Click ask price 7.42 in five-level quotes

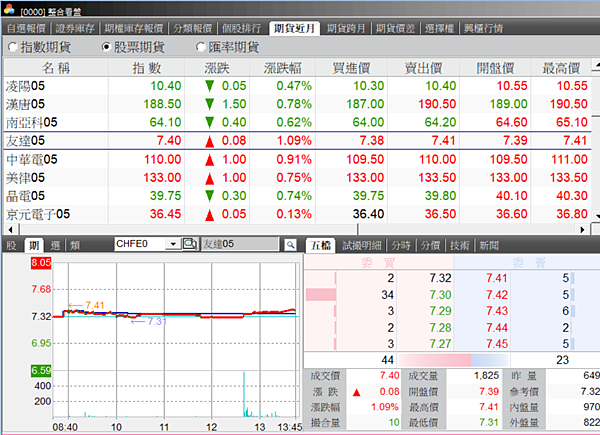tap(497, 295)
